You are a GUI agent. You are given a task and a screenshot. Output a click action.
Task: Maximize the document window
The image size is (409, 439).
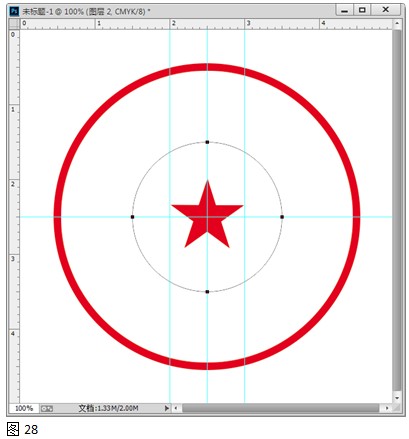point(362,10)
